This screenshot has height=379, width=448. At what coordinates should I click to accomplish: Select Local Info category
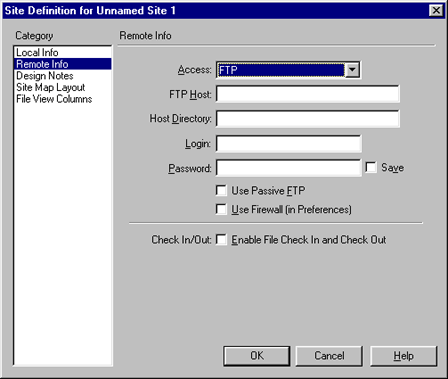click(x=62, y=52)
